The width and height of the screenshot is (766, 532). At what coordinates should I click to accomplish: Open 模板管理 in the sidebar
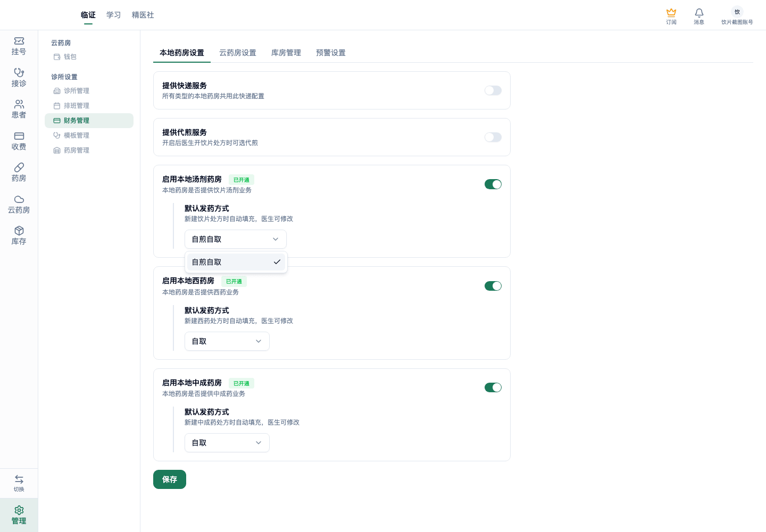click(x=89, y=136)
